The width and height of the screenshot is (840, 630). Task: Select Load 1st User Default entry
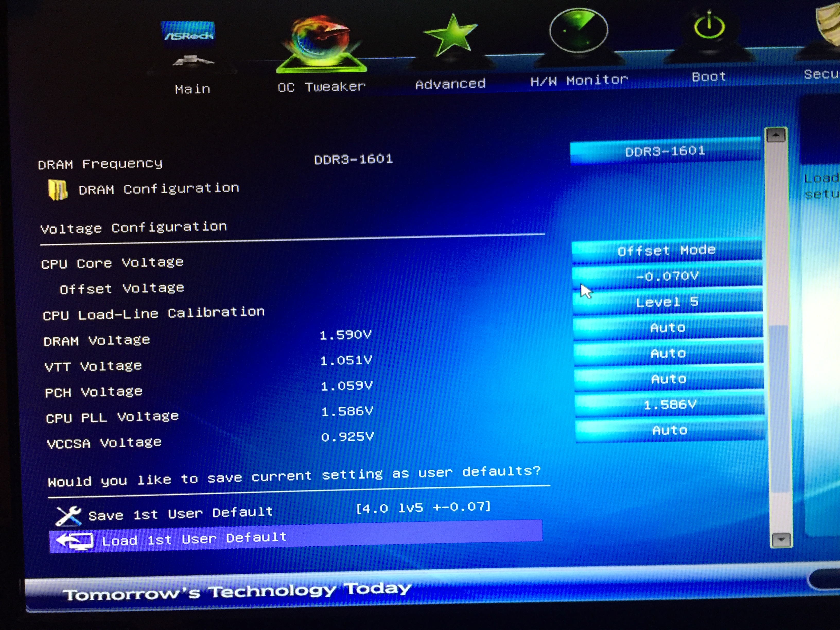[194, 538]
